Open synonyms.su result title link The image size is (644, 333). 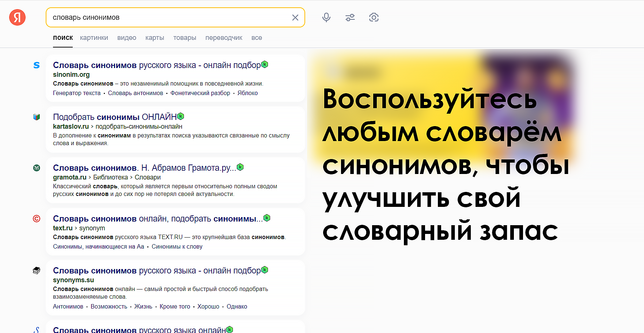click(157, 270)
